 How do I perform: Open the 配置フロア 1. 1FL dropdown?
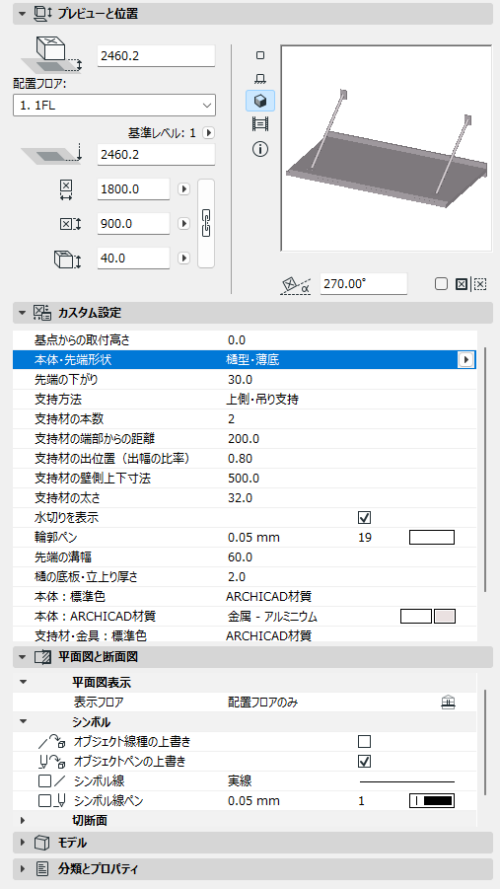pyautogui.click(x=114, y=105)
